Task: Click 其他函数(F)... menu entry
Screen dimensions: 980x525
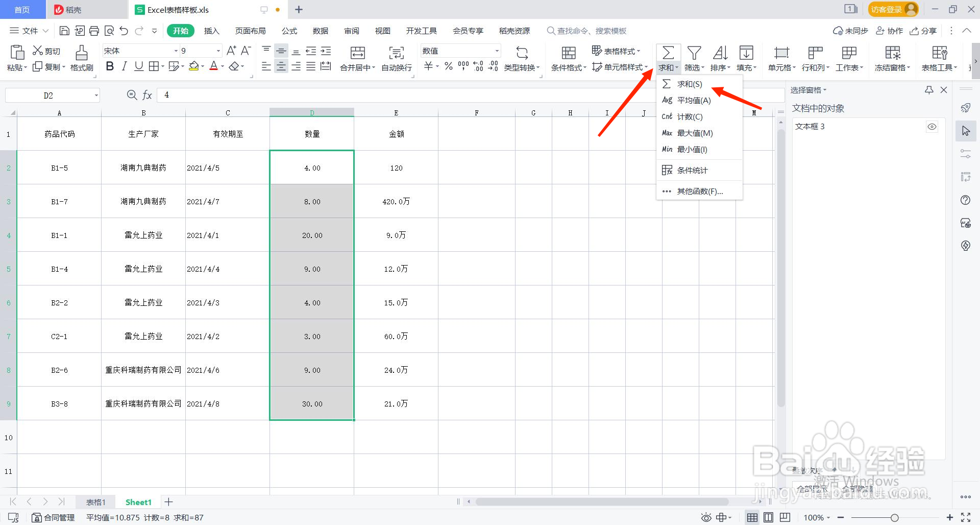Action: tap(699, 191)
